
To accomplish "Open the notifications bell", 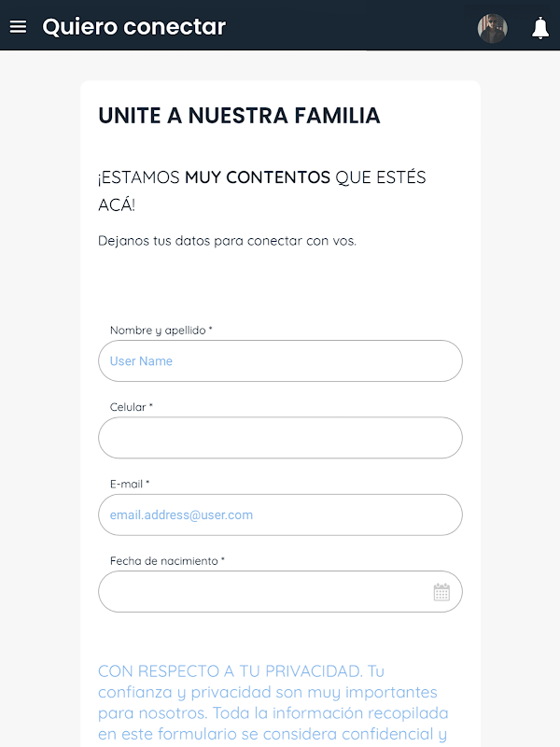I will [x=539, y=28].
